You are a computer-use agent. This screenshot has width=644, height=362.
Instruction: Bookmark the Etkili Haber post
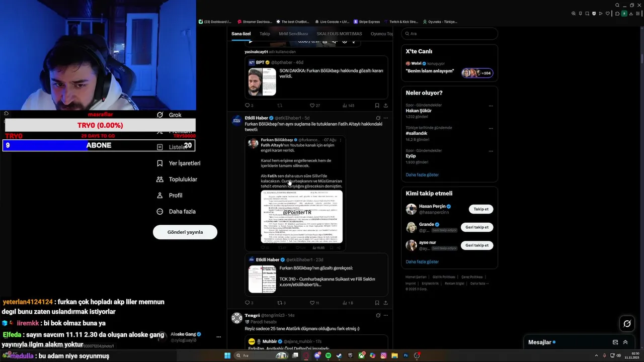pos(377,303)
